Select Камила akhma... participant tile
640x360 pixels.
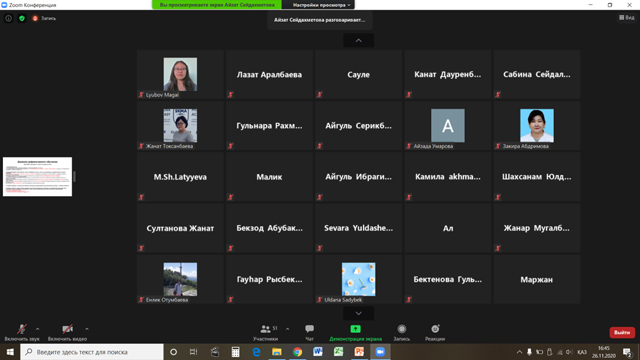tap(448, 177)
